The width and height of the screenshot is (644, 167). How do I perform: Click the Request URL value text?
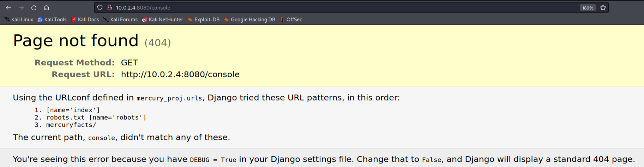coord(180,74)
